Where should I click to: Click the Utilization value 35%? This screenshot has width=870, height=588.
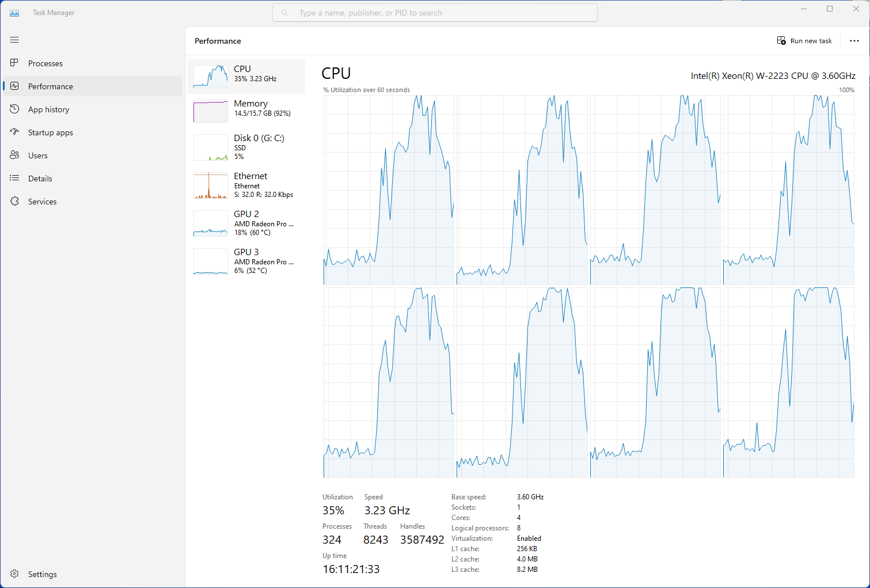[333, 511]
